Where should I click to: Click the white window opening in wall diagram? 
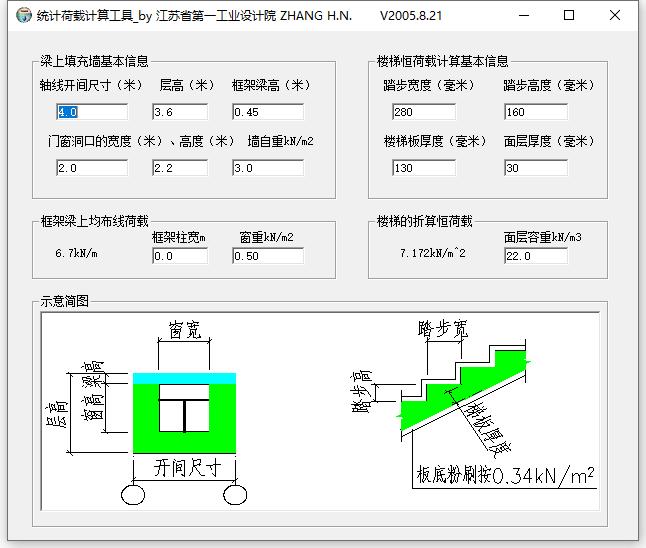tap(184, 408)
